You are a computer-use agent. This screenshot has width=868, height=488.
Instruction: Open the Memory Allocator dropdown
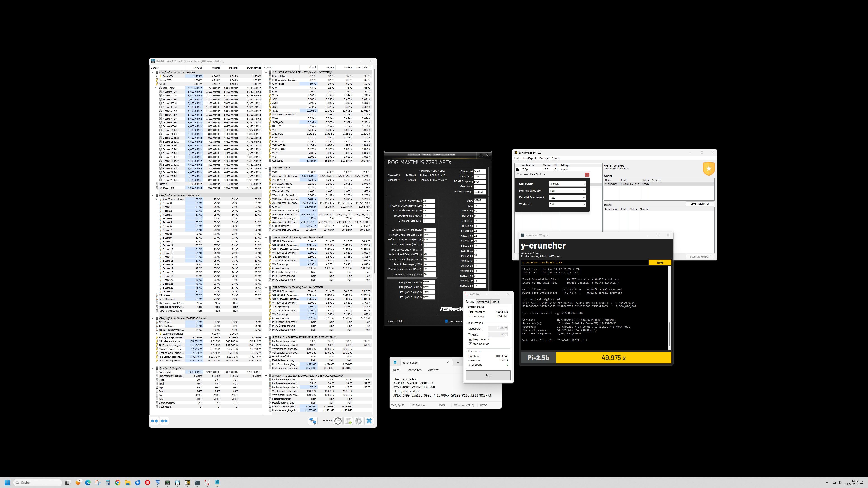click(x=567, y=191)
